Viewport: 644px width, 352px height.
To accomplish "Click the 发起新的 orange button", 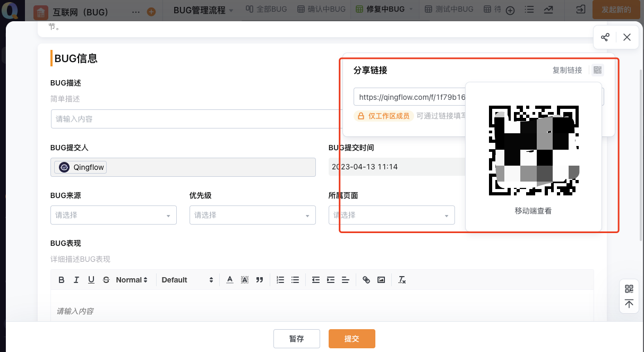I will pyautogui.click(x=616, y=10).
